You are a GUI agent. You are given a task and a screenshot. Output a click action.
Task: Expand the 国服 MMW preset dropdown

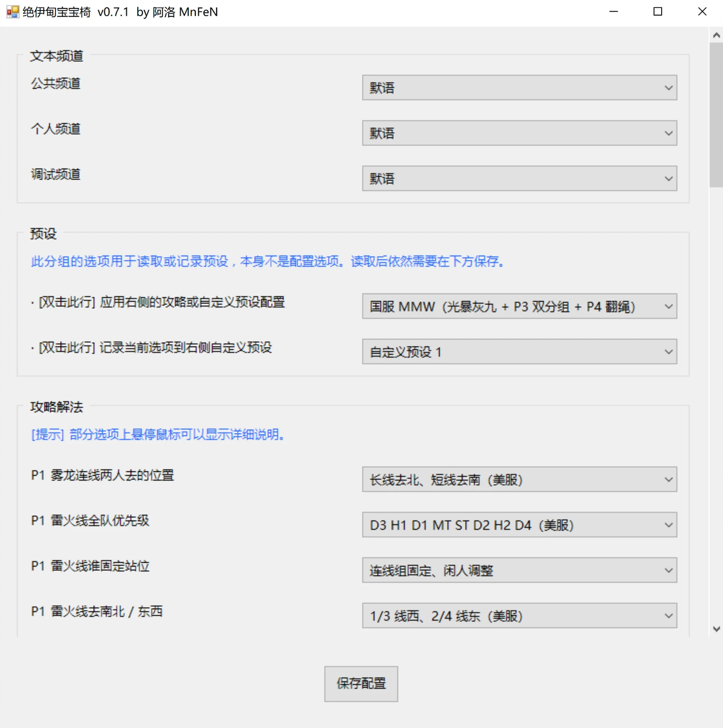(519, 306)
